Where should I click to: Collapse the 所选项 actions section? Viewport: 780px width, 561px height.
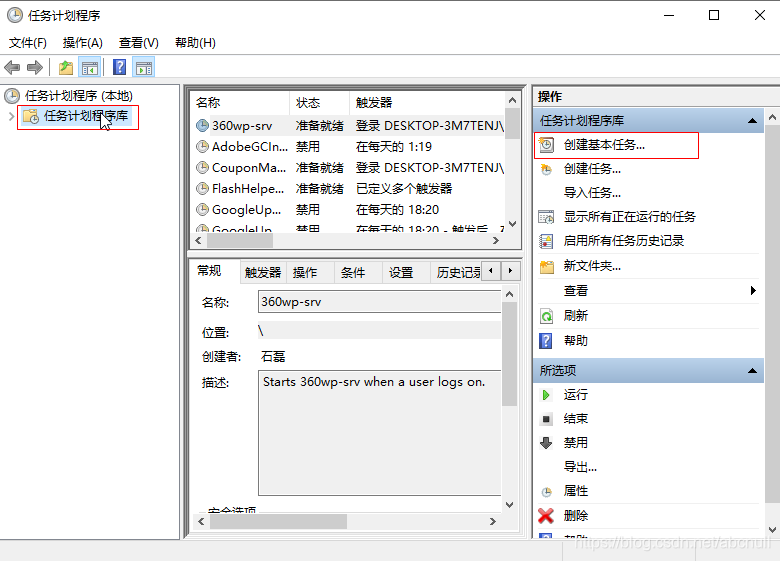click(752, 371)
